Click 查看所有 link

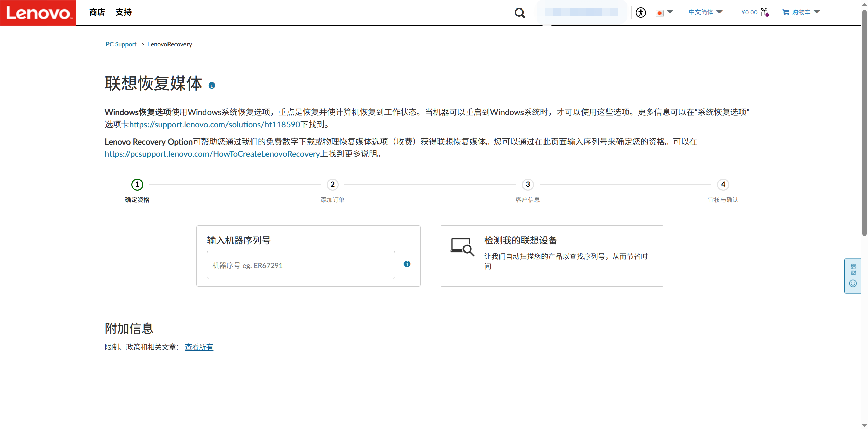tap(199, 347)
